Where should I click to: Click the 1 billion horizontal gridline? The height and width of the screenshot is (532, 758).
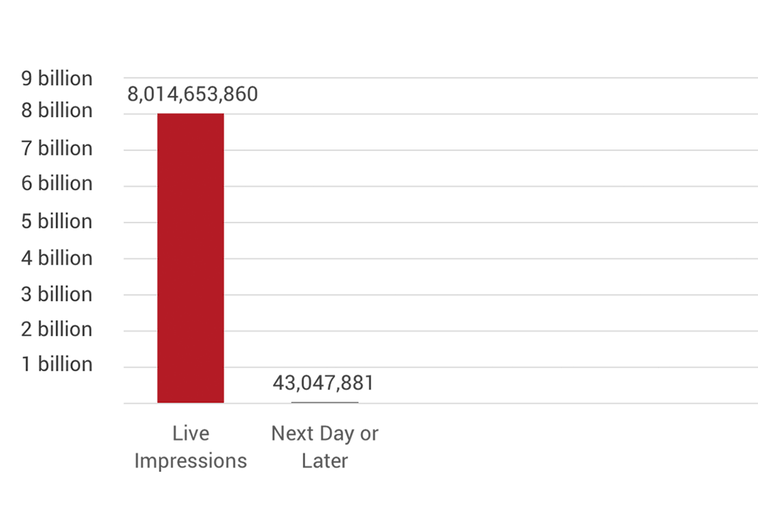tap(440, 367)
